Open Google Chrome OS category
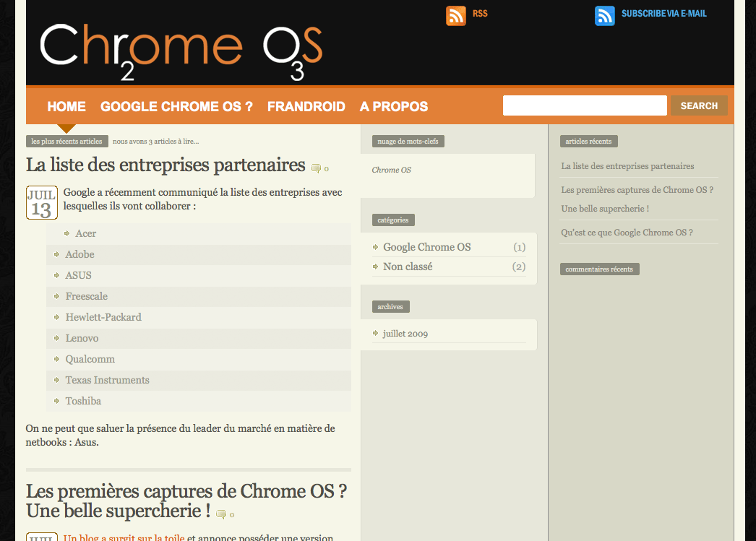Image resolution: width=756 pixels, height=541 pixels. pos(426,247)
